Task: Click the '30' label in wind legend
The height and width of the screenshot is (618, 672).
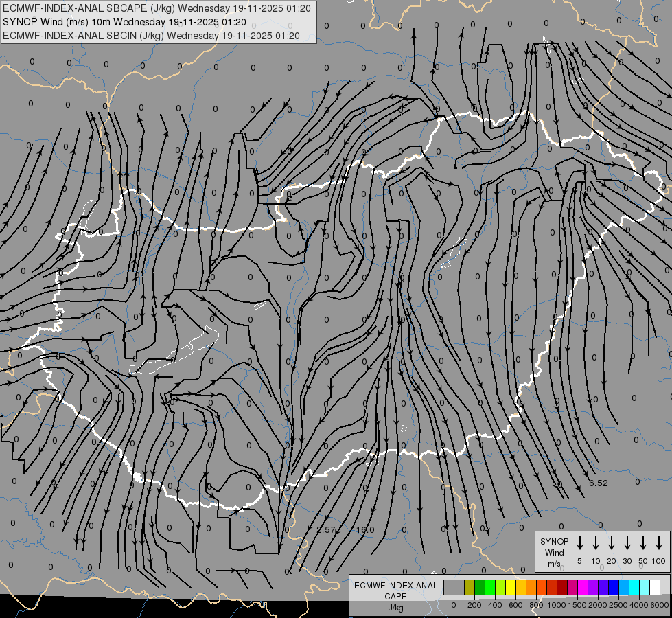Action: coord(627,561)
